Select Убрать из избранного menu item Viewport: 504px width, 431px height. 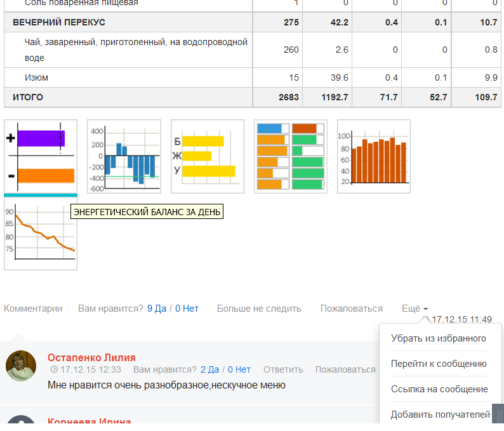click(x=439, y=338)
